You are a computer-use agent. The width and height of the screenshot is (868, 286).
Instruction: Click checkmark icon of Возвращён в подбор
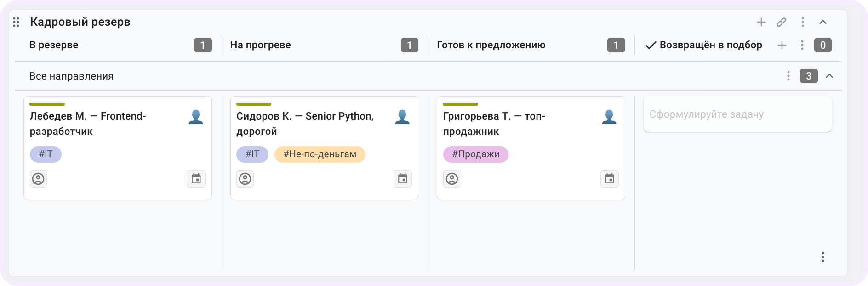pyautogui.click(x=651, y=45)
